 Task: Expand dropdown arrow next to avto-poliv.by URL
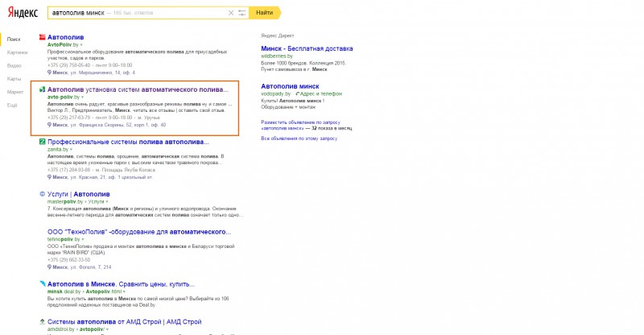point(82,97)
